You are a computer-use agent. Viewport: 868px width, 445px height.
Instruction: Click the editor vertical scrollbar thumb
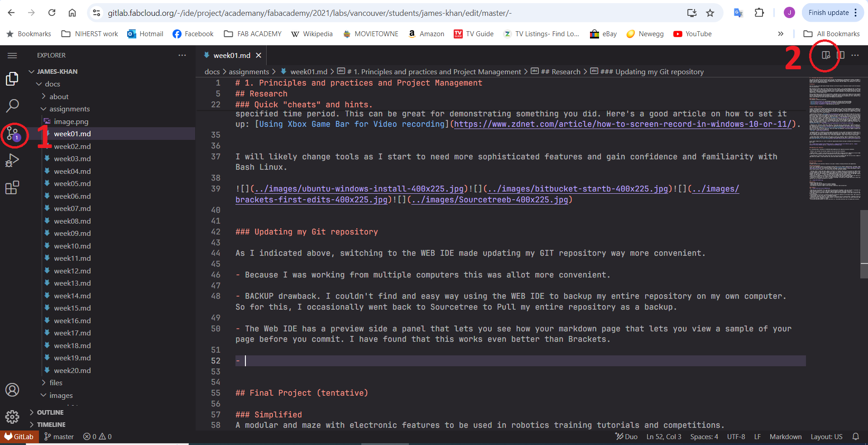864,244
